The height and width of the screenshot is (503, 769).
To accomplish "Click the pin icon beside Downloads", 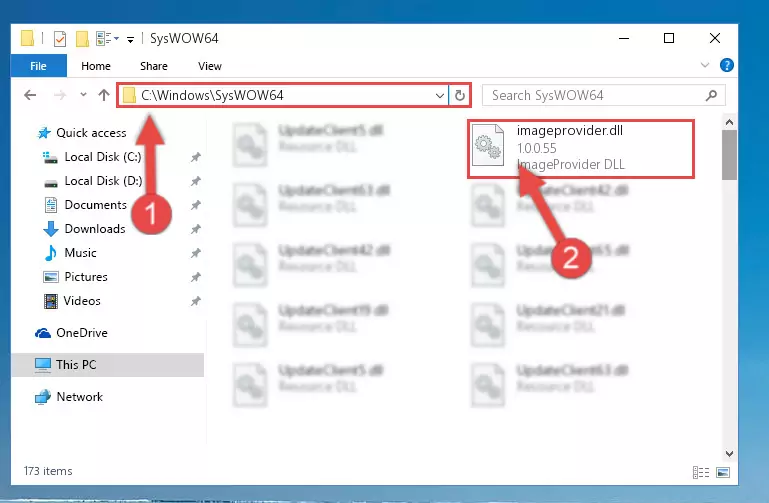I will 195,229.
